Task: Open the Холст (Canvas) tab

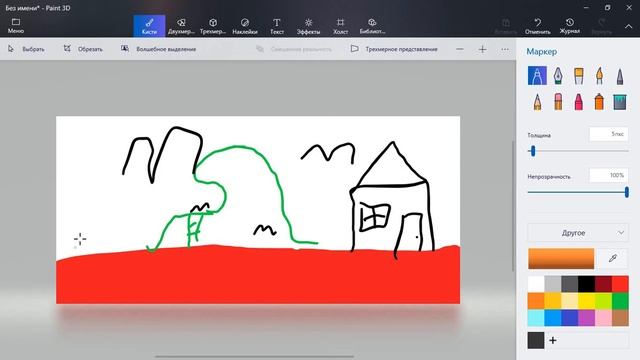Action: pyautogui.click(x=340, y=26)
